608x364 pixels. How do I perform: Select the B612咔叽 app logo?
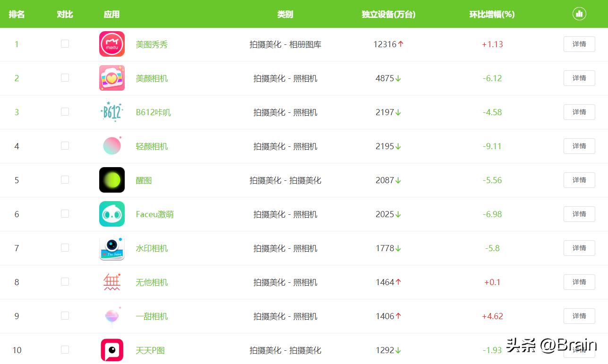(x=111, y=112)
